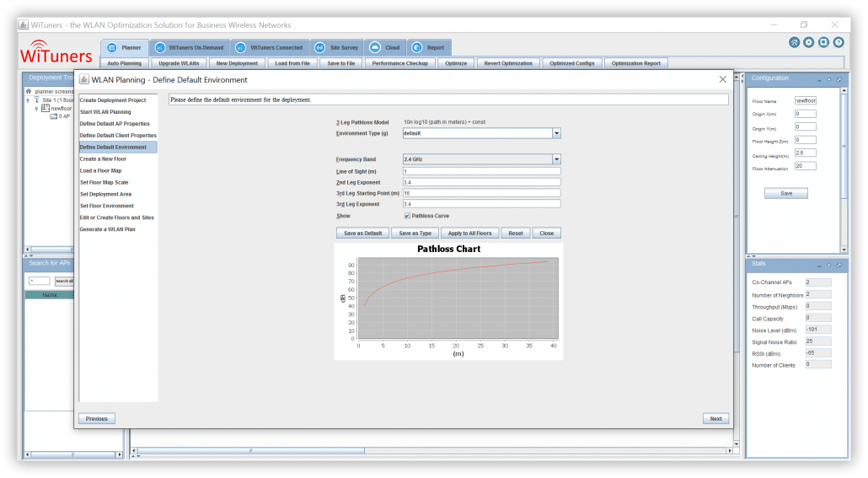Click the Reset button
The height and width of the screenshot is (478, 868).
[516, 234]
